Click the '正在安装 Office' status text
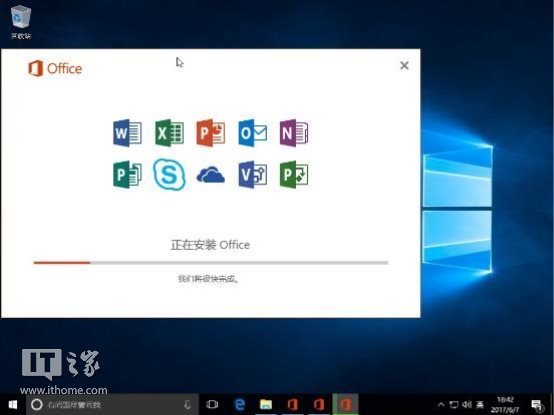Image resolution: width=554 pixels, height=415 pixels. pos(210,245)
